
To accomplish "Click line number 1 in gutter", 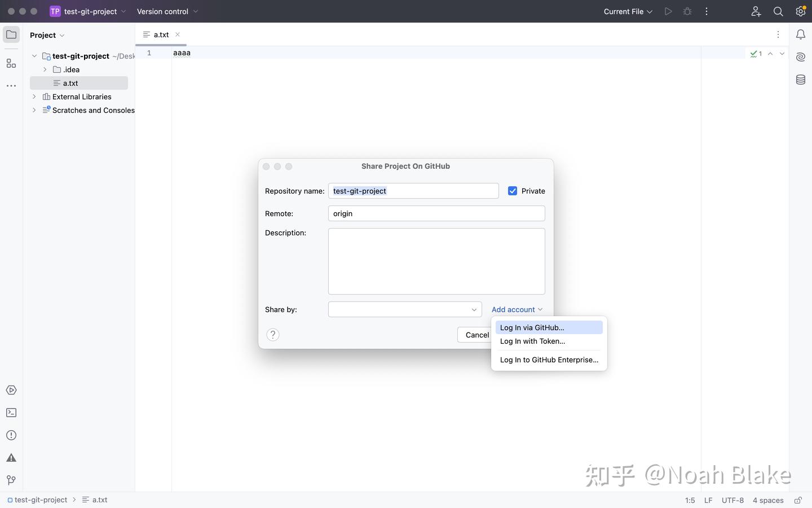I will [149, 53].
